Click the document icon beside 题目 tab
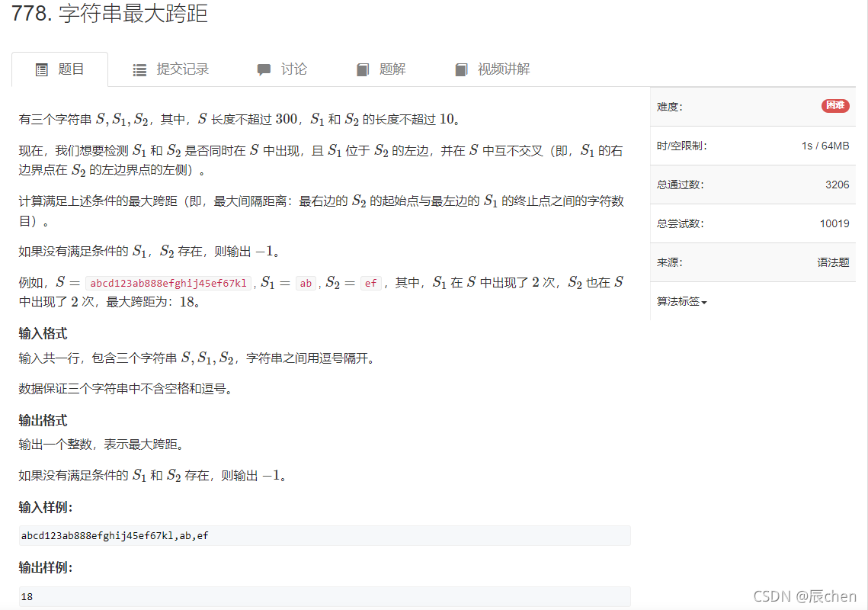This screenshot has height=610, width=868. click(x=41, y=69)
